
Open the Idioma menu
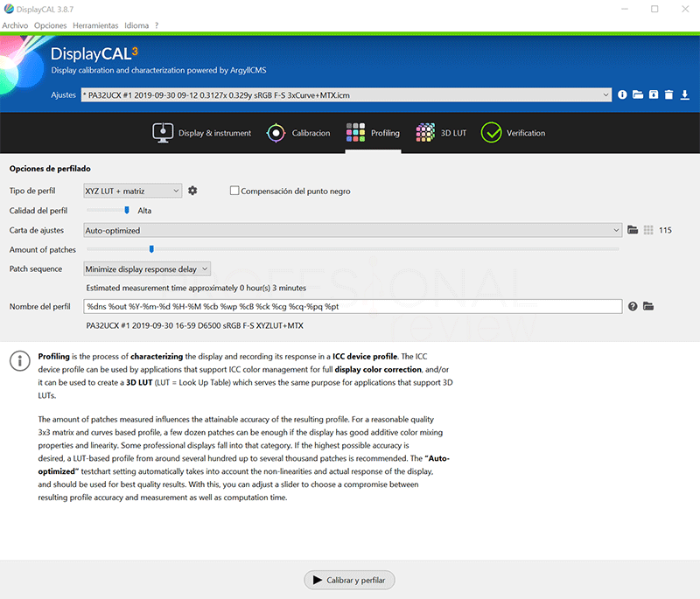click(x=136, y=25)
